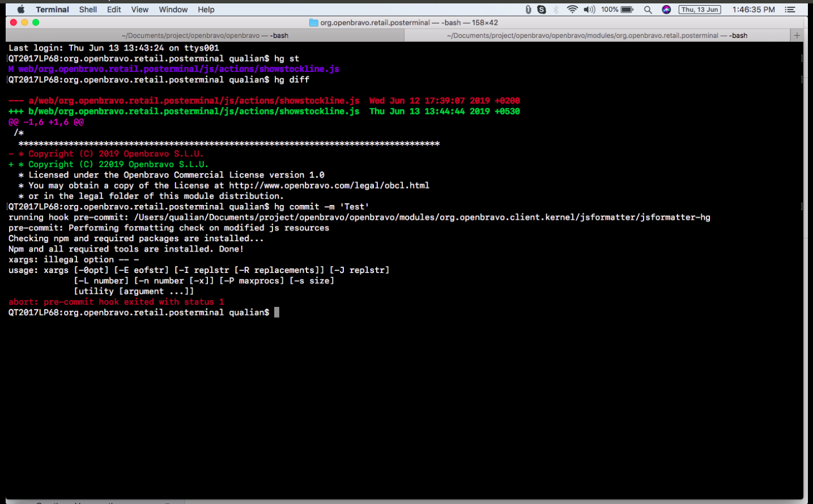Click the paperclip icon in menu bar
The image size is (813, 504).
coord(528,10)
